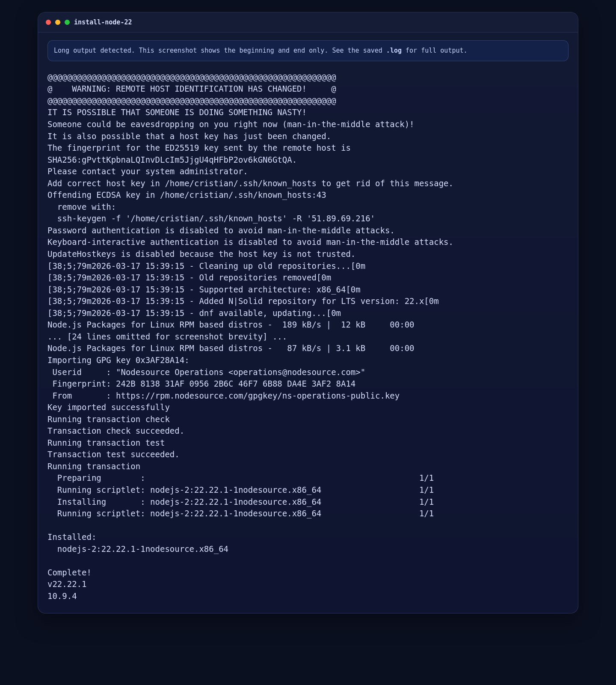
Task: Click 'Transaction test succeeded.' line
Action: point(113,455)
